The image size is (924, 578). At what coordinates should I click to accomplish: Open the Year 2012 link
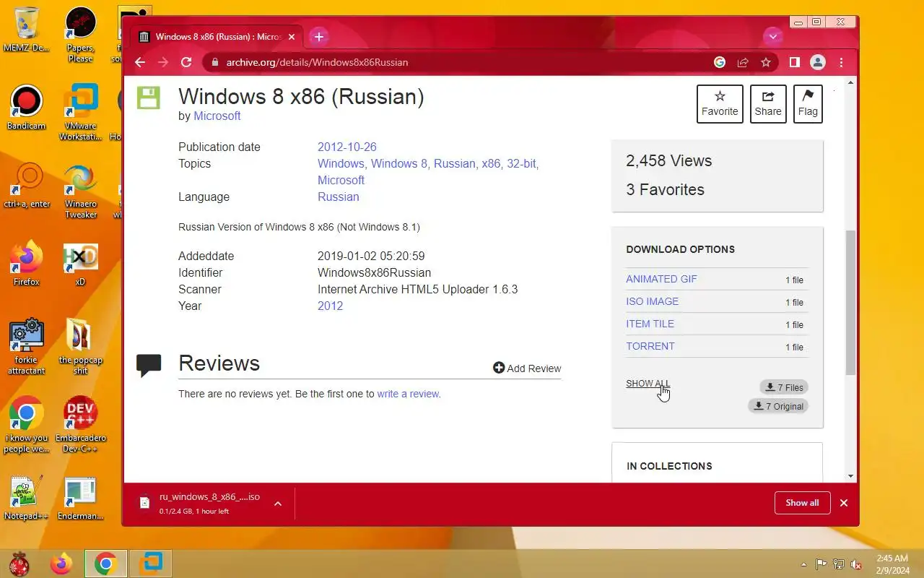coord(330,306)
